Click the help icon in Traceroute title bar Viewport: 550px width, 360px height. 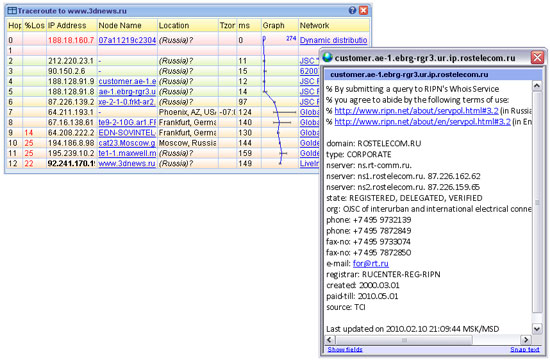point(352,11)
